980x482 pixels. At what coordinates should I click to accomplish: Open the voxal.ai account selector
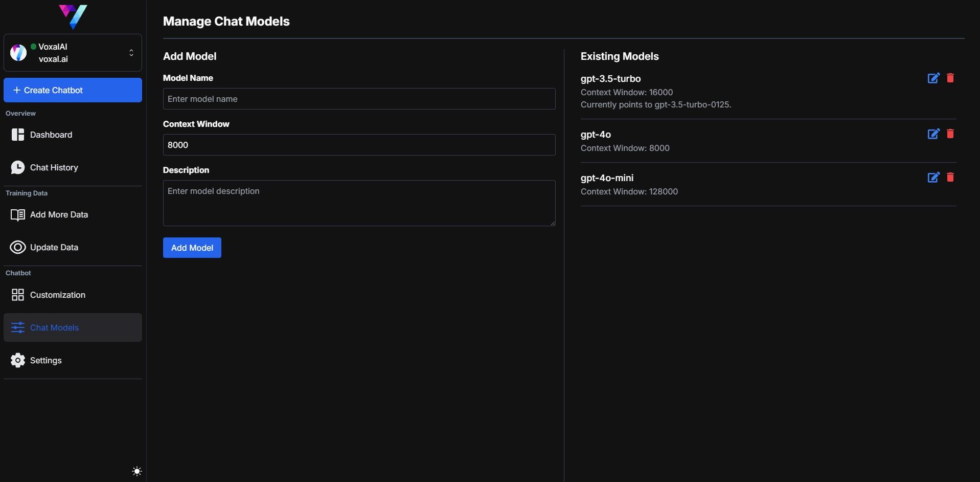click(72, 53)
